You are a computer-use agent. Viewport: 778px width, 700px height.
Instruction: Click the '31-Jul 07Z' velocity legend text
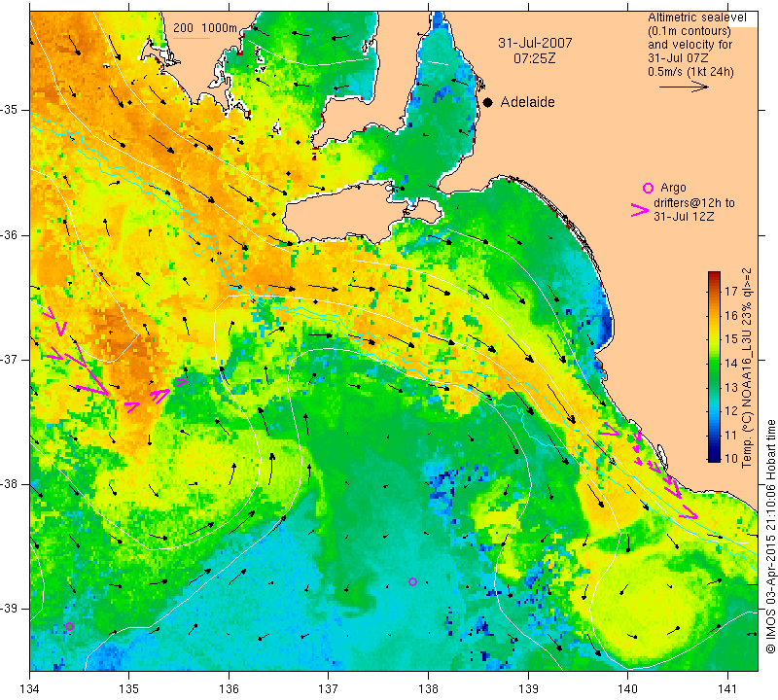point(678,58)
